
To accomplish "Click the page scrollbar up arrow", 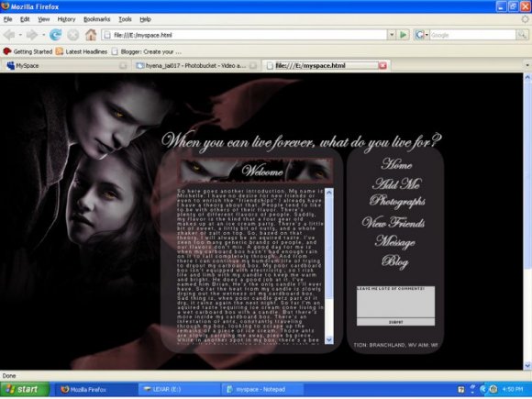I will point(527,78).
